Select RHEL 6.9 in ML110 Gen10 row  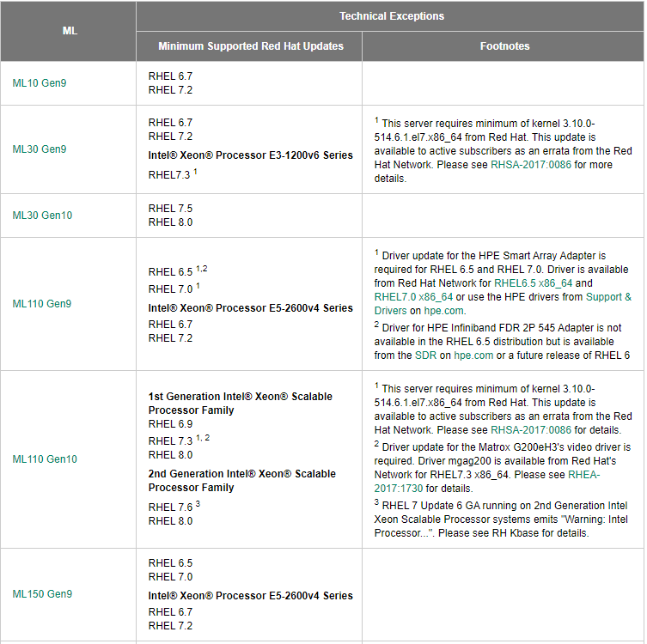(170, 424)
